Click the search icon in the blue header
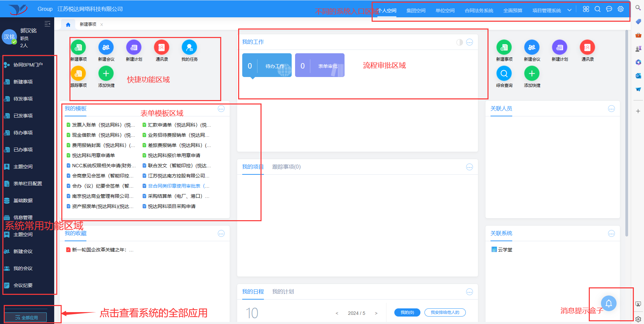The width and height of the screenshot is (644, 324). tap(597, 9)
